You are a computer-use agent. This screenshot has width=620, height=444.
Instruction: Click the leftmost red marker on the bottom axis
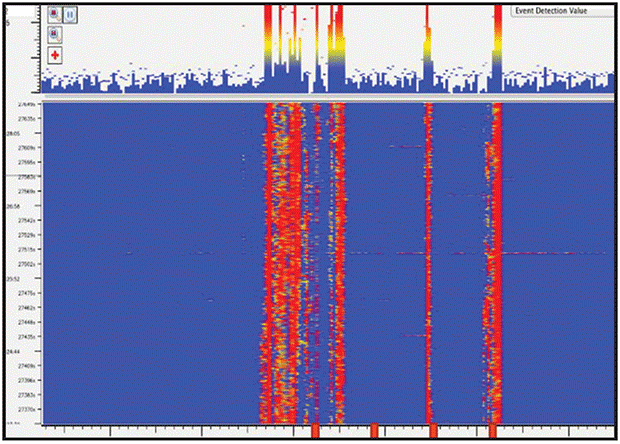click(315, 430)
